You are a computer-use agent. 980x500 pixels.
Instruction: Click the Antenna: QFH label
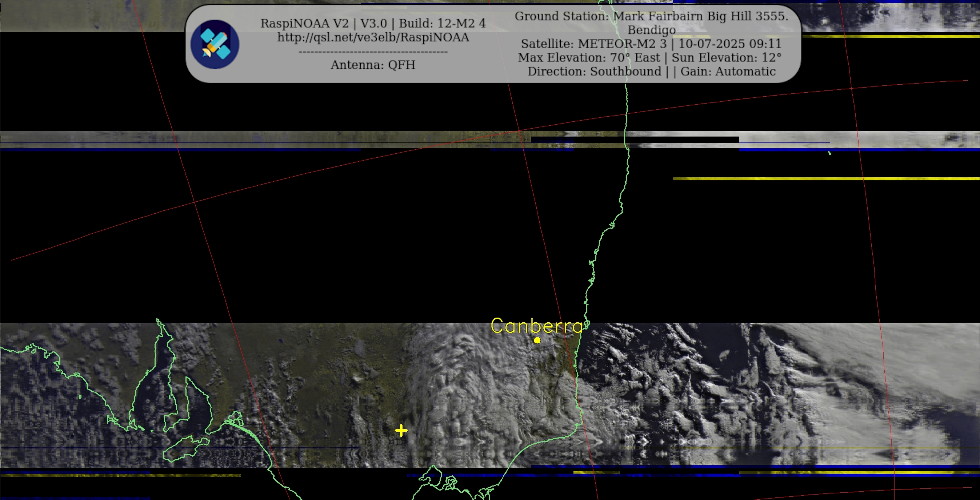pos(373,65)
